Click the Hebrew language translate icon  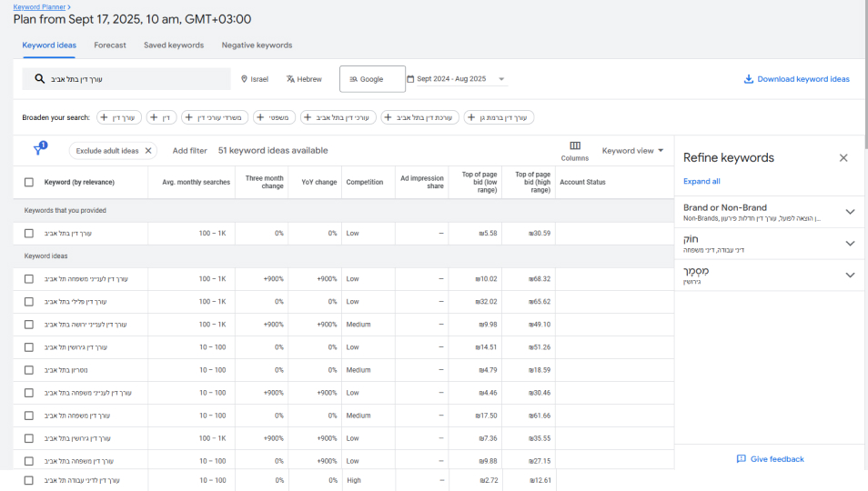(290, 79)
